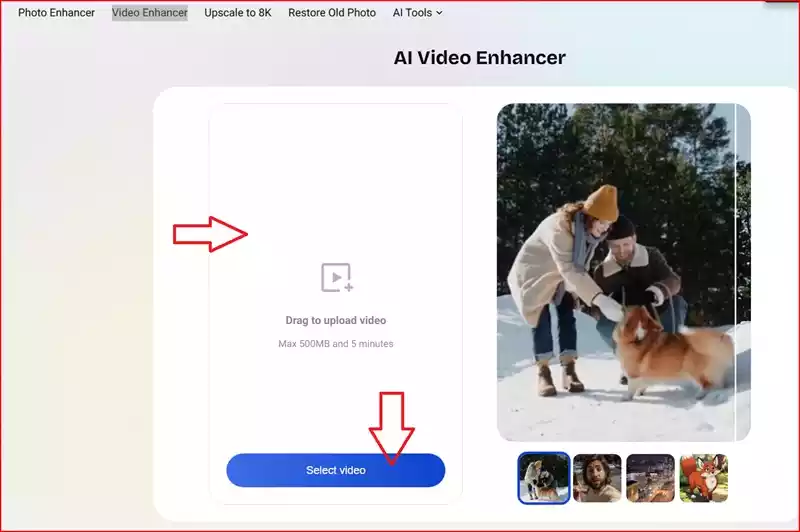Select the cartoon fox sample thumbnail

[x=704, y=478]
